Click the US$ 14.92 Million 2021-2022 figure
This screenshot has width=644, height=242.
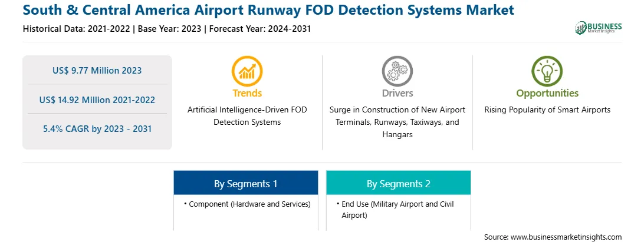[x=97, y=100]
